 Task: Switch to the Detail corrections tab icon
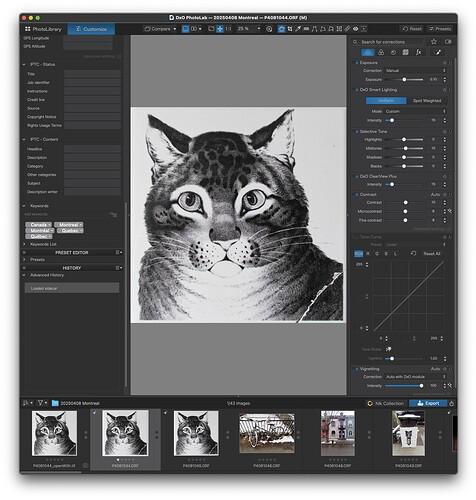[393, 52]
